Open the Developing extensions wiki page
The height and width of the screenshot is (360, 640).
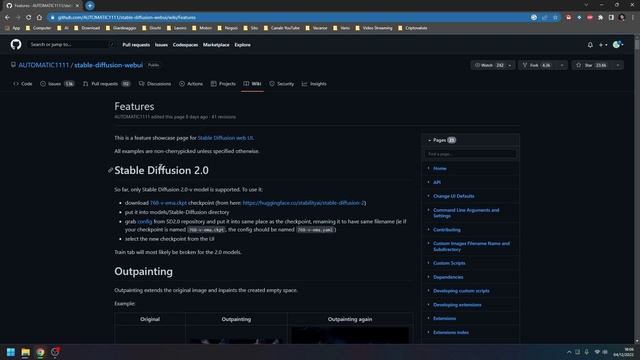pyautogui.click(x=457, y=305)
